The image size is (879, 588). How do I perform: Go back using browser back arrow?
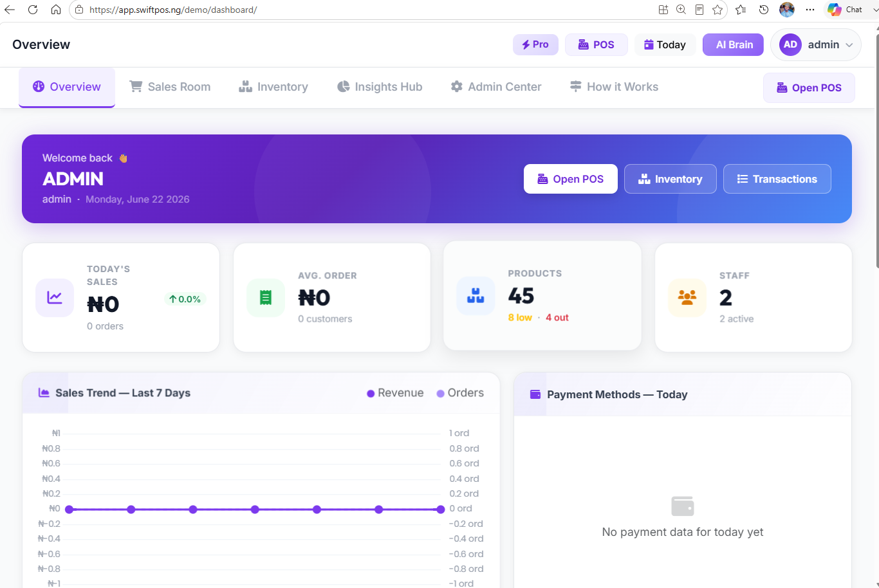[x=10, y=10]
